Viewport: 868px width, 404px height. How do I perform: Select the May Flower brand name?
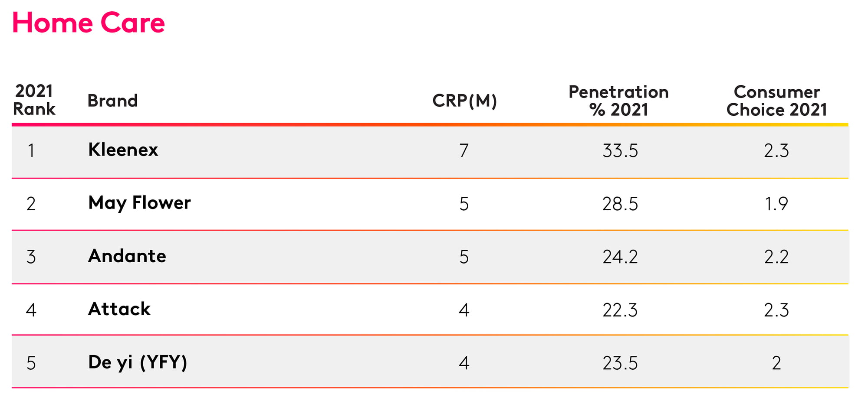click(x=139, y=203)
